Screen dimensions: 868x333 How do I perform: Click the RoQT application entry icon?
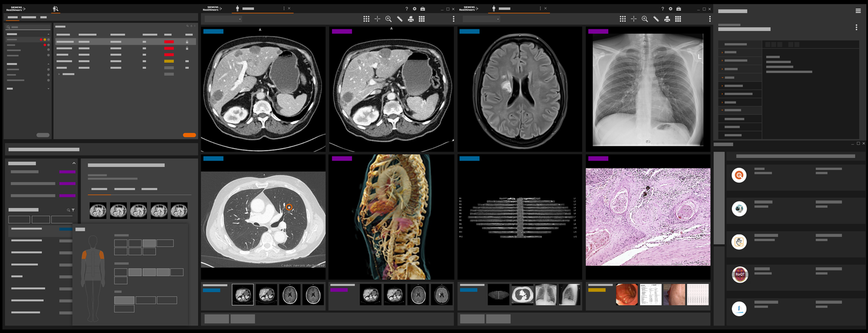coord(739,275)
